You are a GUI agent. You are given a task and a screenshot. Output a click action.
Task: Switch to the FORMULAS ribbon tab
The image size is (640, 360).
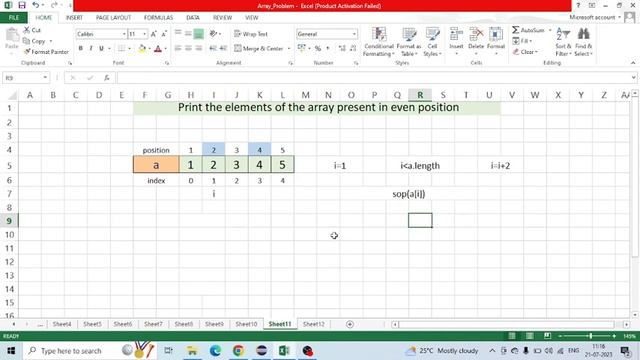(x=158, y=18)
